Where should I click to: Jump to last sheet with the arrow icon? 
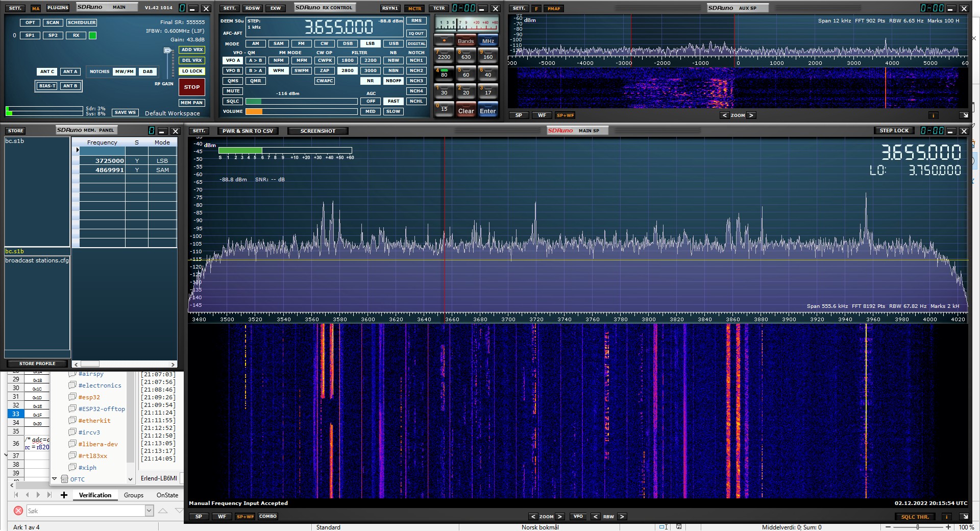coord(49,495)
